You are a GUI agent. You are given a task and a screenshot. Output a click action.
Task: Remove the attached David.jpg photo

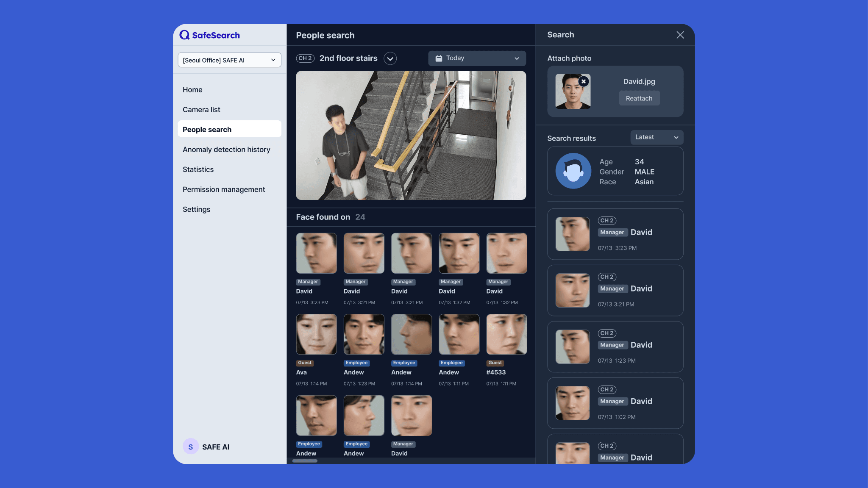coord(584,81)
